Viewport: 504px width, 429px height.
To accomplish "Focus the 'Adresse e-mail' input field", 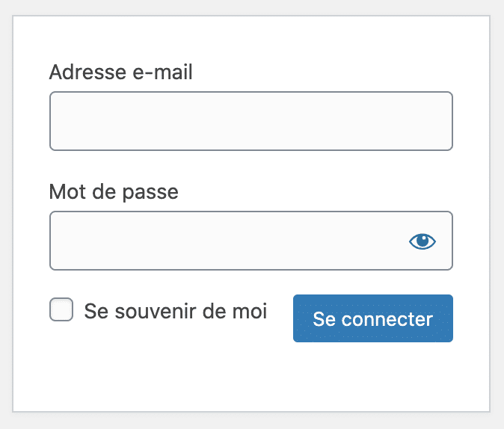I will (251, 121).
